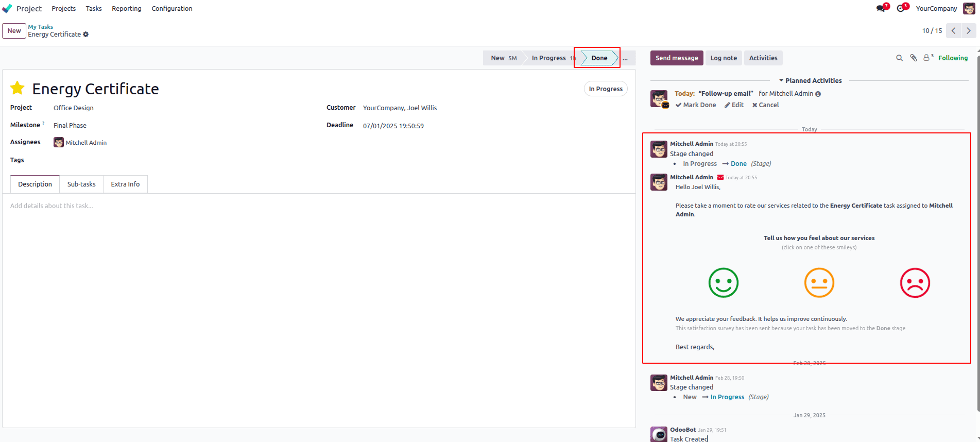The image size is (980, 442).
Task: Set stage to New
Action: pos(503,58)
